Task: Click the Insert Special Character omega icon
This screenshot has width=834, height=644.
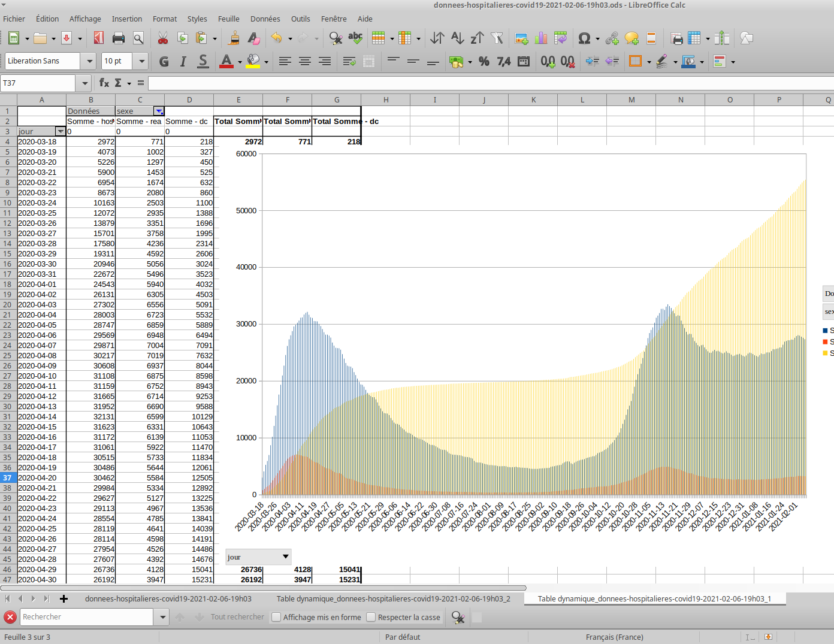Action: [x=584, y=38]
